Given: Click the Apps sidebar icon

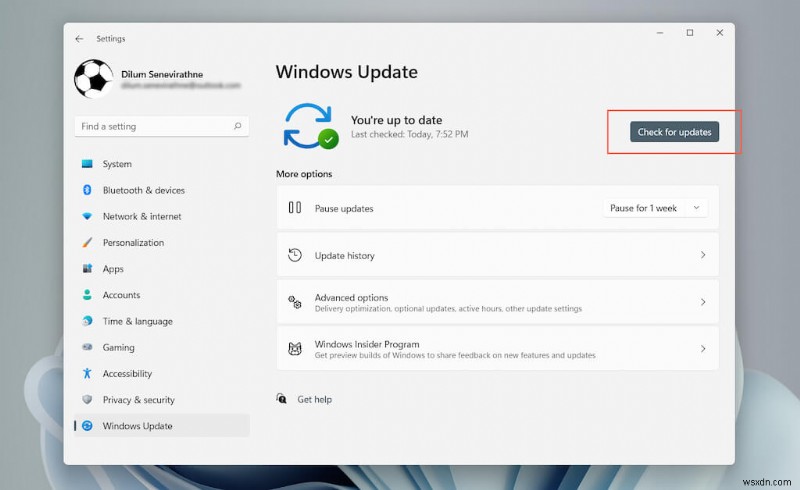Looking at the screenshot, I should (x=87, y=268).
